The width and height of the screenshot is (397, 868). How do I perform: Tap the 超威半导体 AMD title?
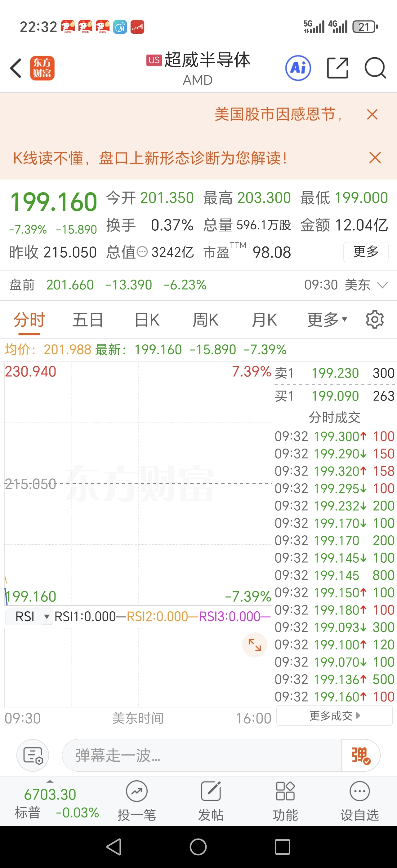pos(198,69)
